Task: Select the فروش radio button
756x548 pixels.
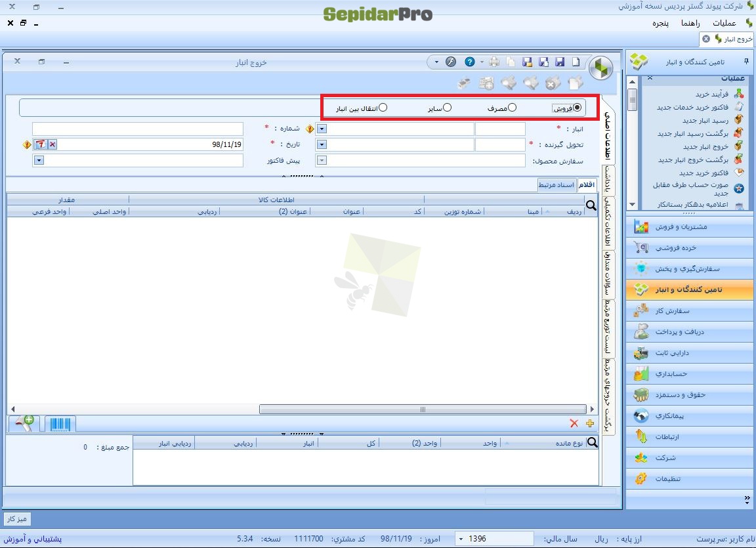Action: [x=577, y=108]
